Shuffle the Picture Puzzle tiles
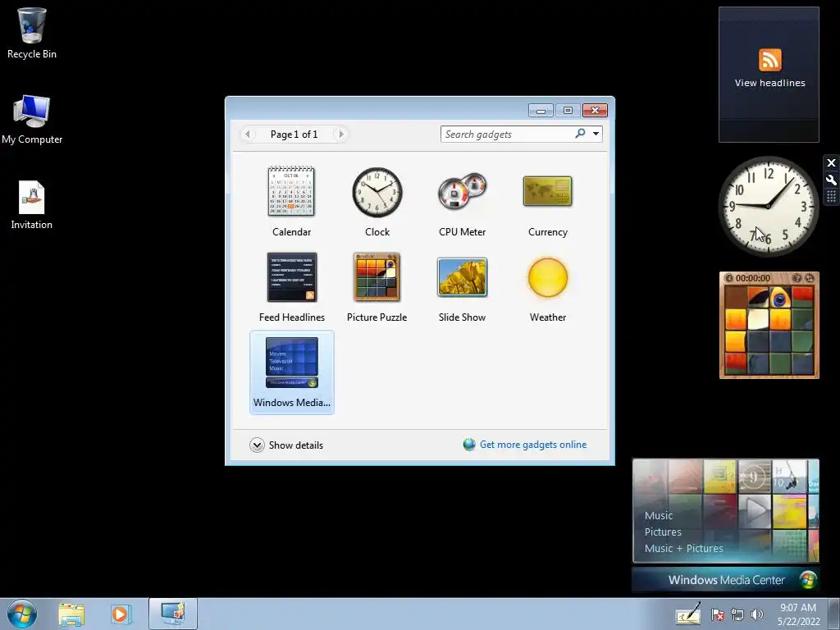 click(810, 278)
